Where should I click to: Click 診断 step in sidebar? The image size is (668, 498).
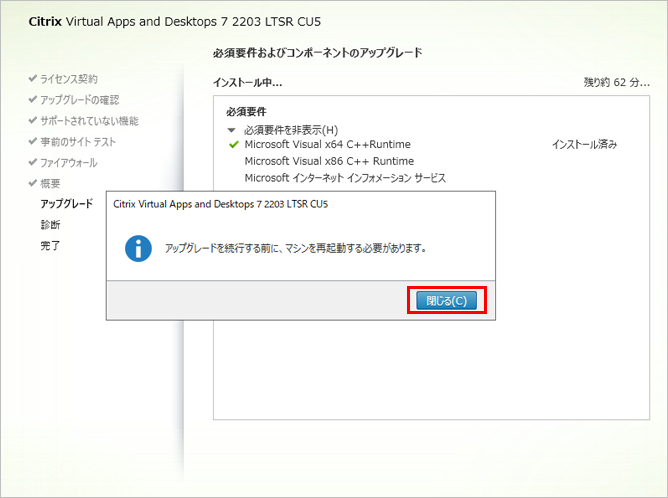50,225
